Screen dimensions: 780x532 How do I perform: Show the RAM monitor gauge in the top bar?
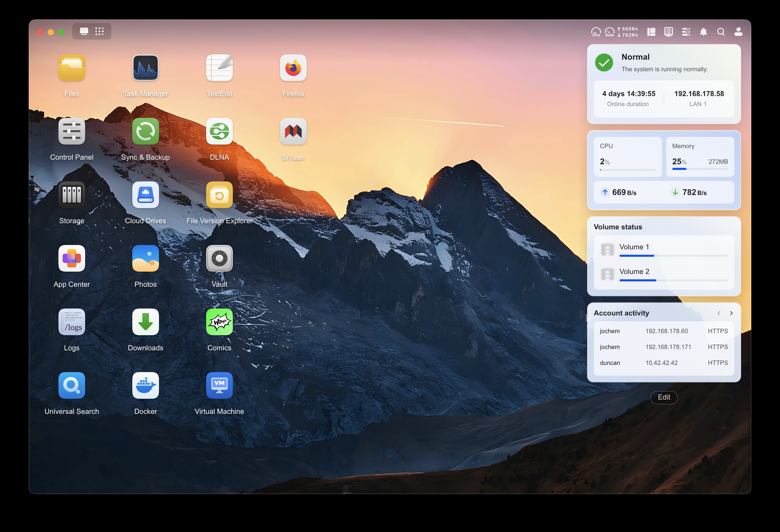pos(609,32)
